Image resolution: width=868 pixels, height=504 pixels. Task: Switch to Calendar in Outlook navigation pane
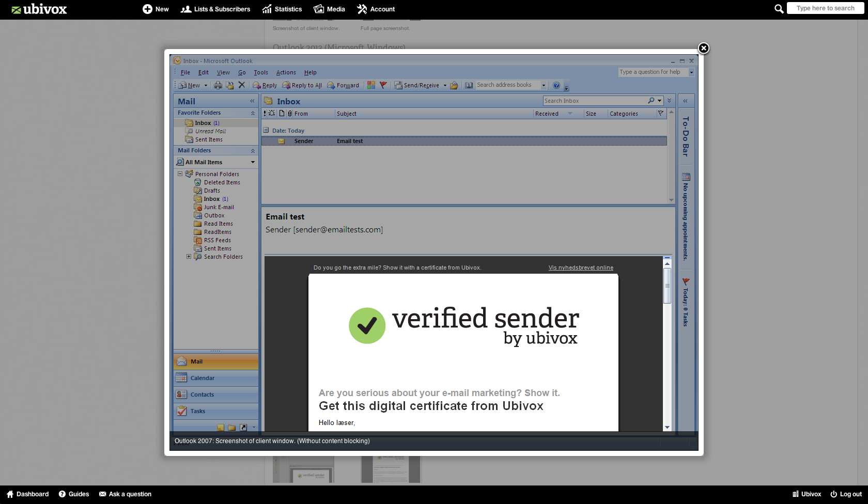pos(216,378)
